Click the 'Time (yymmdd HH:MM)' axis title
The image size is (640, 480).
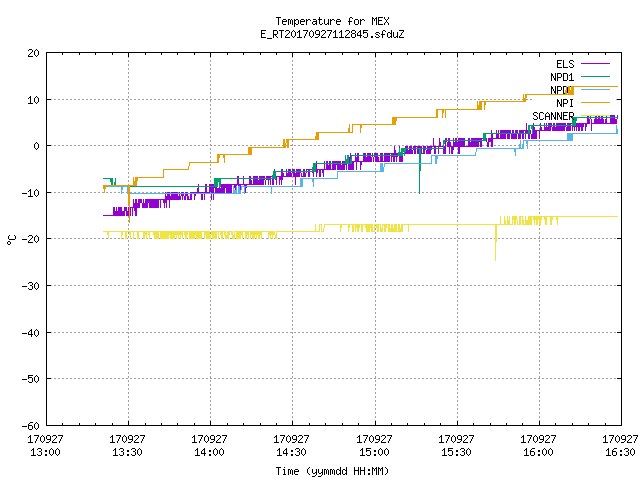tap(332, 471)
